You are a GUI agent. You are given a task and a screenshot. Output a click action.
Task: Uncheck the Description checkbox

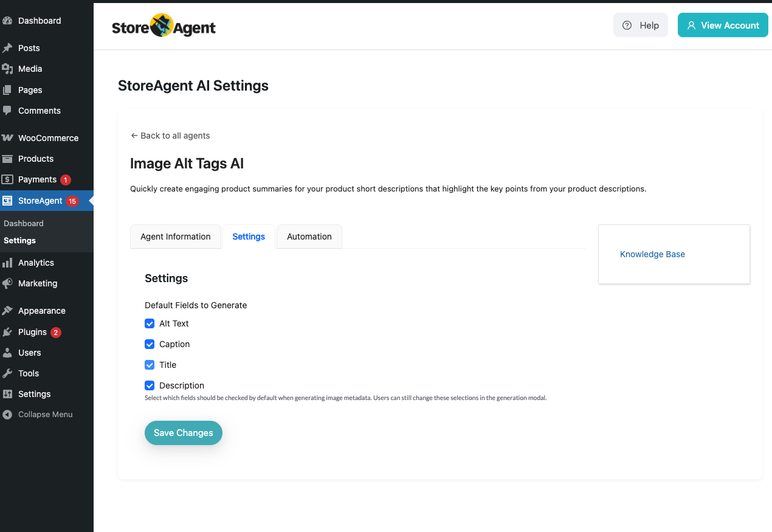pyautogui.click(x=150, y=385)
